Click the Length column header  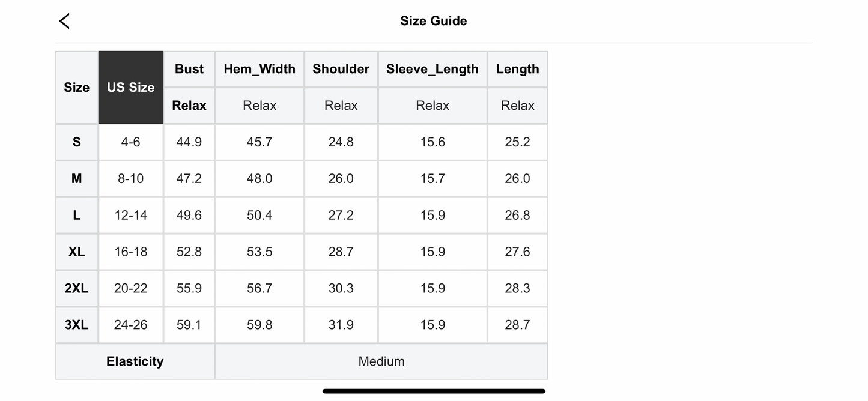[517, 69]
